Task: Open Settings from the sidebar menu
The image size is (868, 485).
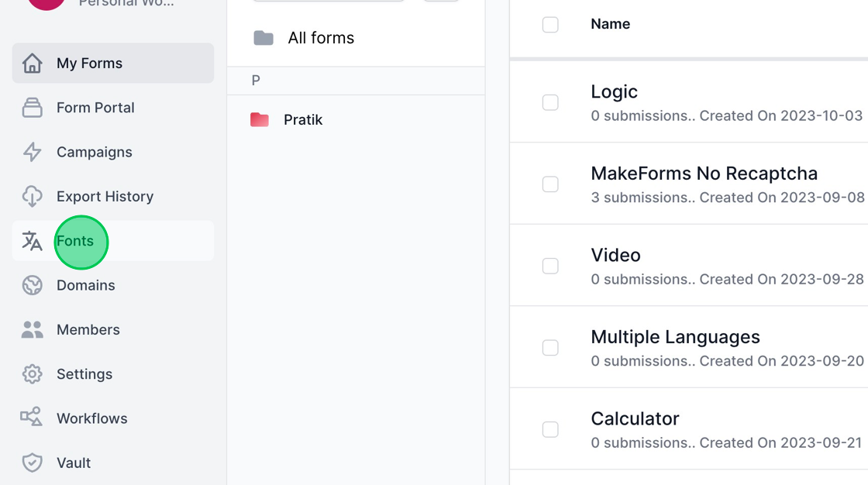Action: (x=84, y=373)
